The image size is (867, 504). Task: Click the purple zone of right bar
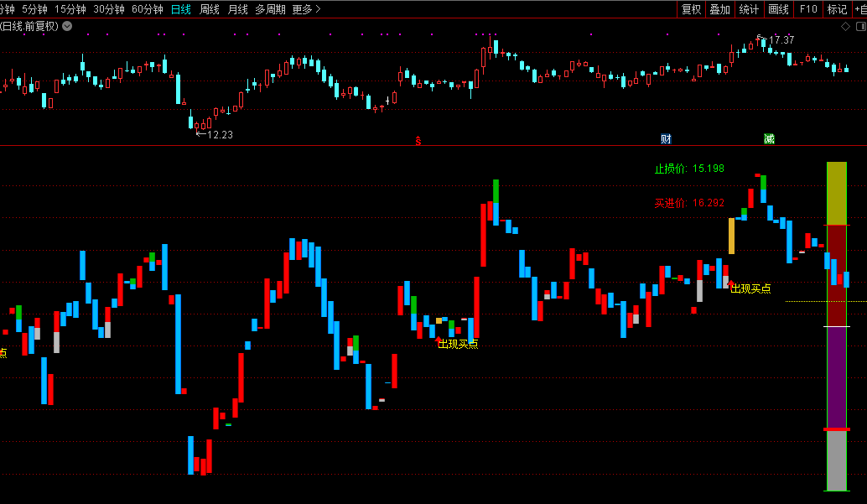pyautogui.click(x=837, y=377)
